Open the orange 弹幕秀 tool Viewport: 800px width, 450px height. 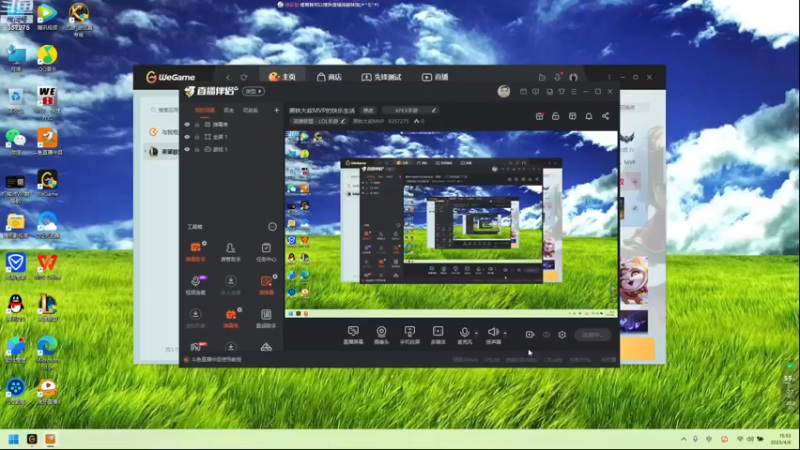[x=231, y=318]
